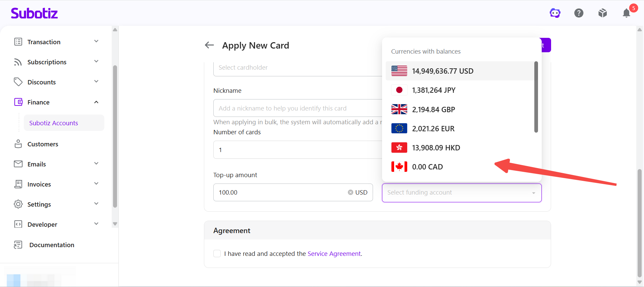Click the Finance wallet icon
Image resolution: width=644 pixels, height=287 pixels.
tap(18, 102)
